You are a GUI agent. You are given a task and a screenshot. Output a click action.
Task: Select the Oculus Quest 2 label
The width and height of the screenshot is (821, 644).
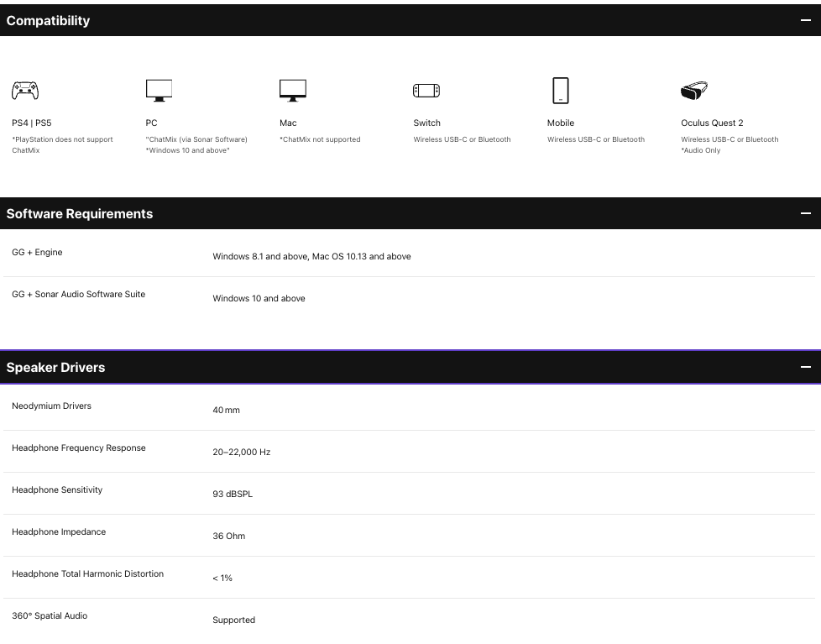click(x=712, y=123)
